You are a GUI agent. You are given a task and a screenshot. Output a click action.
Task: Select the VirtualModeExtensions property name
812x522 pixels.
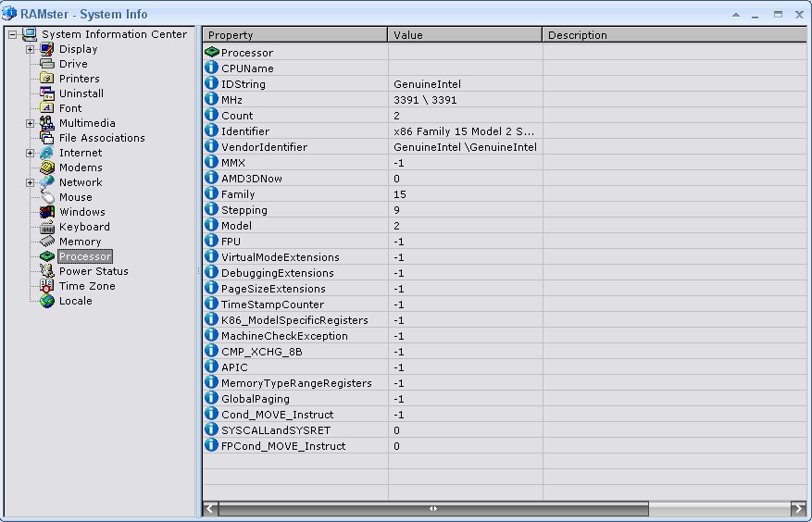[281, 257]
